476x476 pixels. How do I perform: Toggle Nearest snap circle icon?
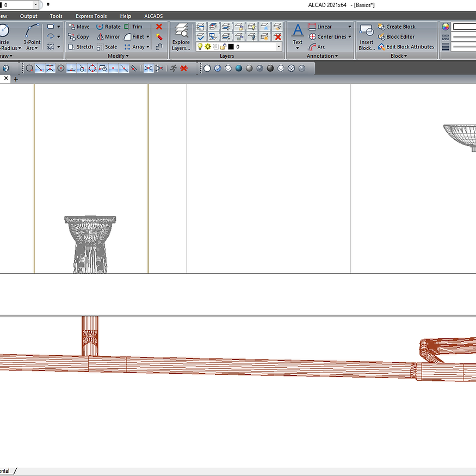(x=29, y=69)
